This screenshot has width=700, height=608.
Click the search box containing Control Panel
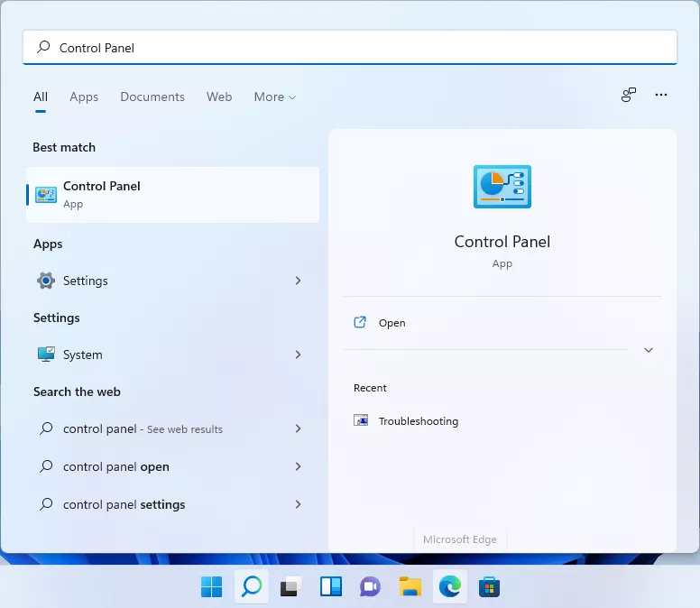point(350,48)
